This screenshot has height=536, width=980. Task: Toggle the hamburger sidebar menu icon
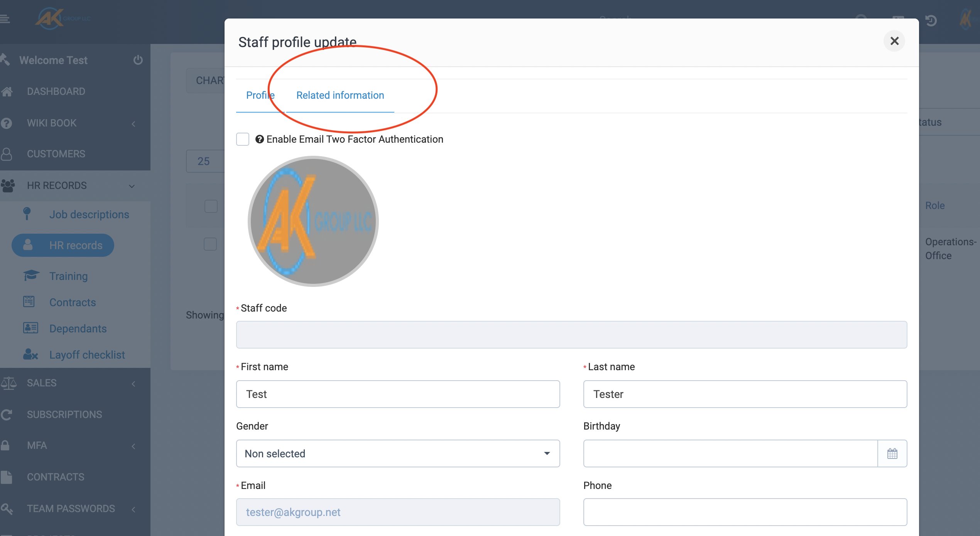[x=5, y=19]
